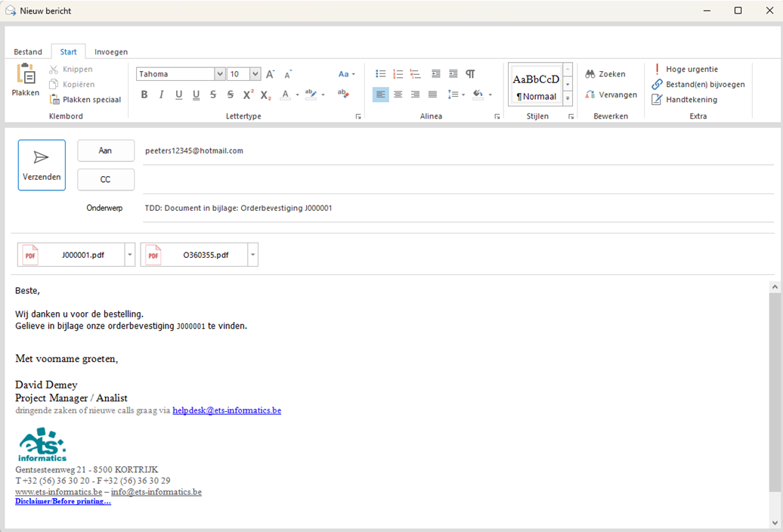This screenshot has width=783, height=532.
Task: Switch to the Start tab
Action: [69, 52]
